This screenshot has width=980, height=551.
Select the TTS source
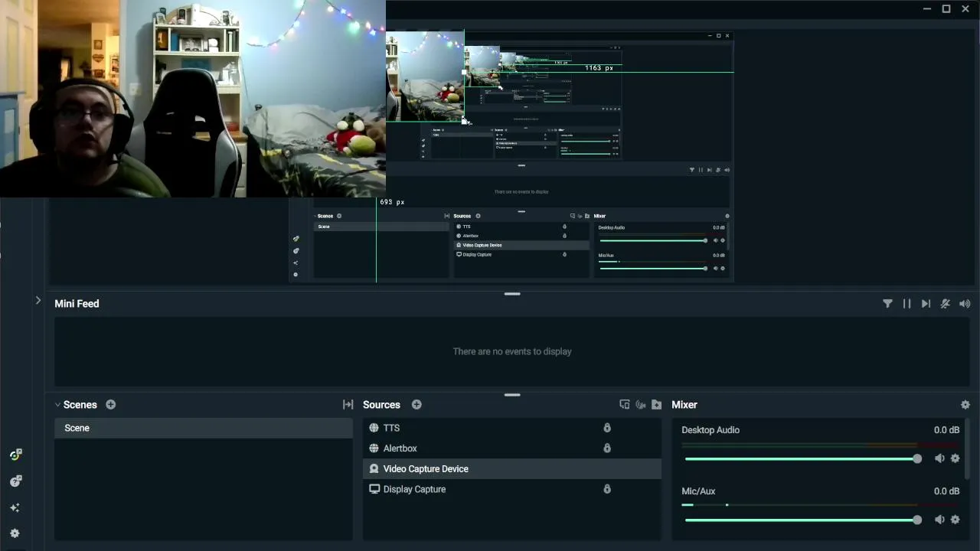512,428
